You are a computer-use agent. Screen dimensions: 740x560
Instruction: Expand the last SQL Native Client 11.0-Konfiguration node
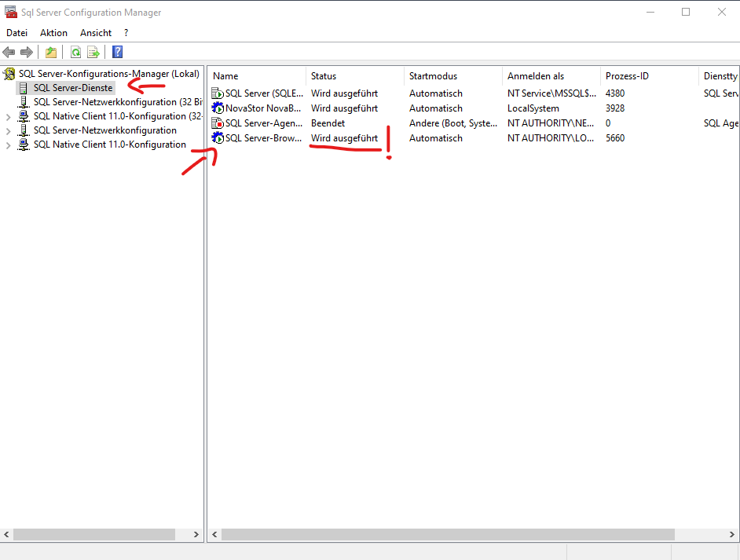(x=9, y=145)
